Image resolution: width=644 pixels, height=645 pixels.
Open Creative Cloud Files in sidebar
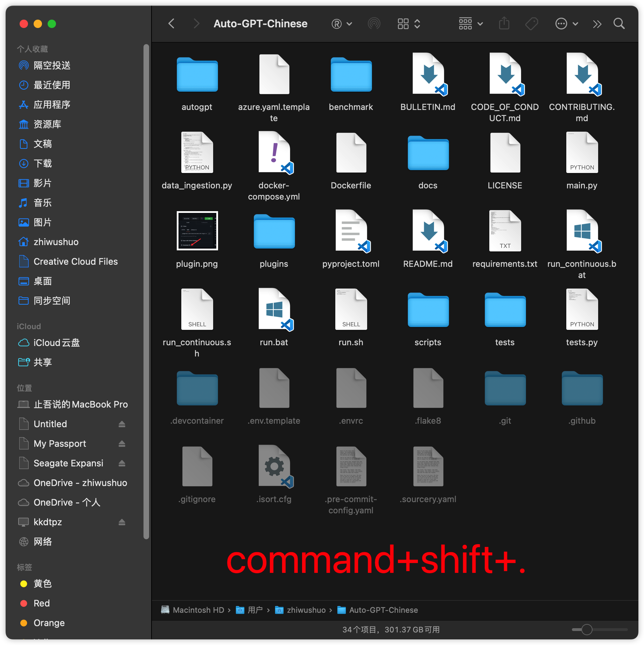(x=76, y=262)
